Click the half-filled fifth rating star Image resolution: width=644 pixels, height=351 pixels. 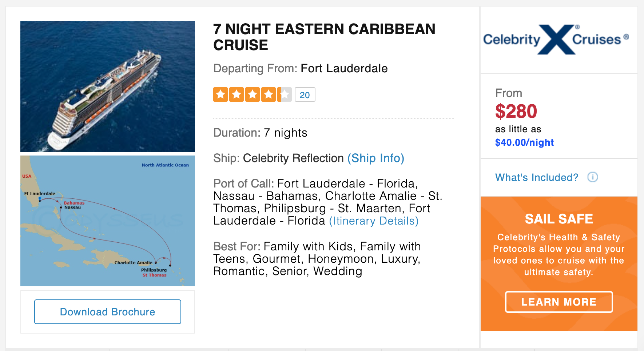click(284, 94)
